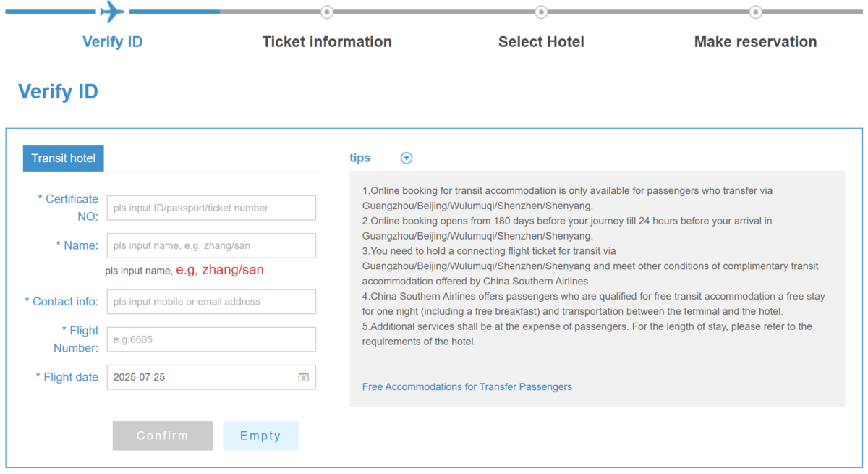The width and height of the screenshot is (868, 474).
Task: Focus the Contact info input field
Action: (211, 302)
